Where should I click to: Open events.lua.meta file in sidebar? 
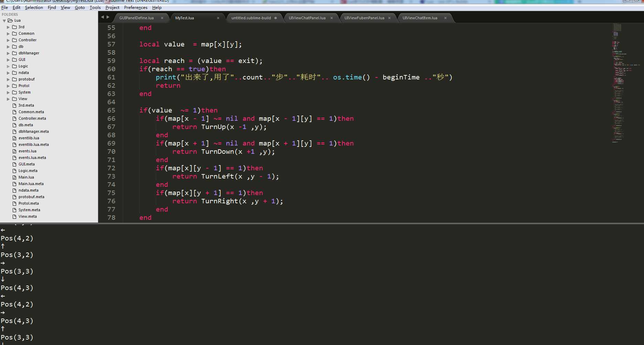point(32,158)
